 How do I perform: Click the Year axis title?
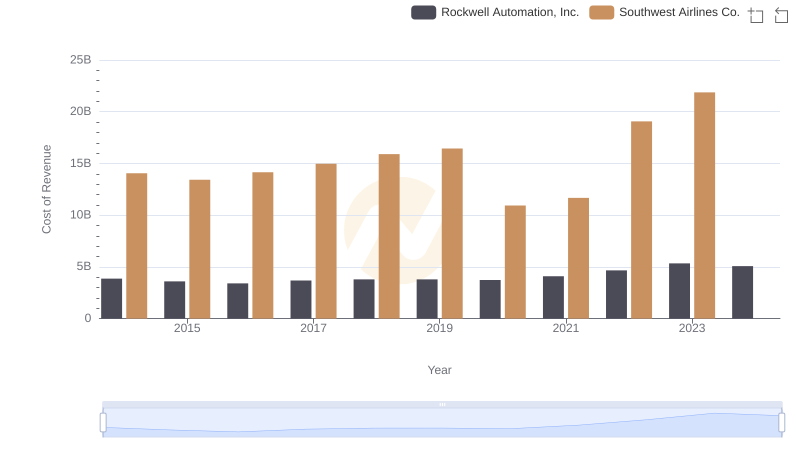click(439, 370)
